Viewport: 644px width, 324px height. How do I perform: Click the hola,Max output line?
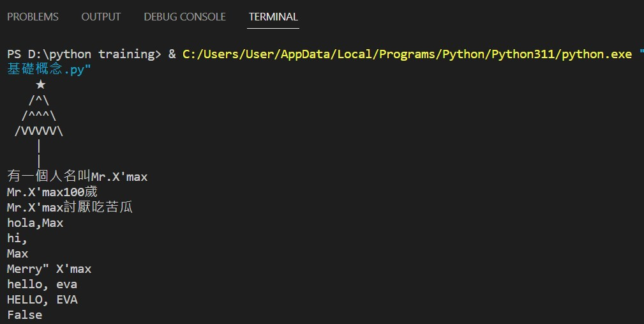35,222
